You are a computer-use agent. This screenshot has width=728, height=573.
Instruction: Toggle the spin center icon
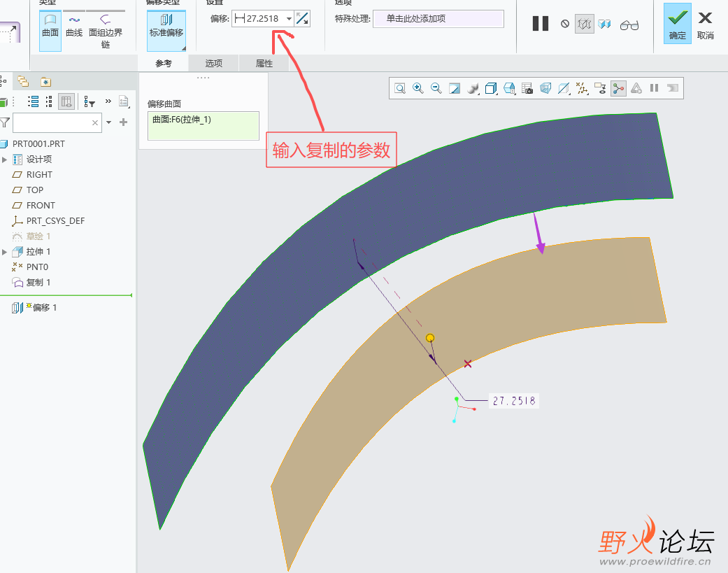point(618,88)
